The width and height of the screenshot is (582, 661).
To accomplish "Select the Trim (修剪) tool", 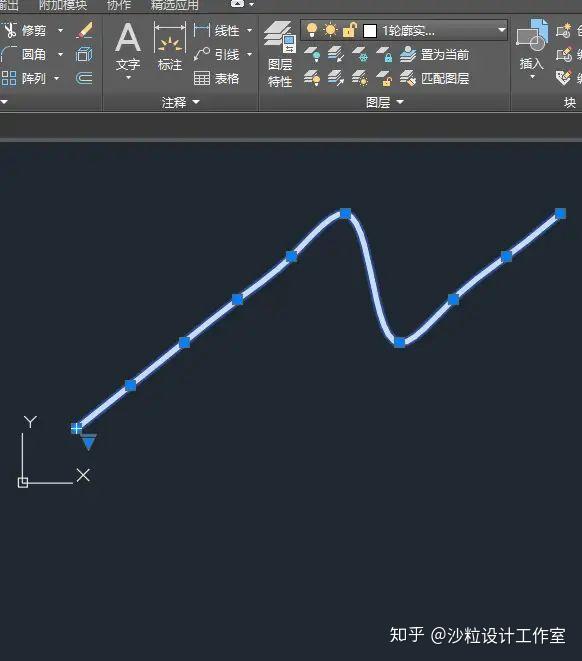I will click(x=24, y=30).
